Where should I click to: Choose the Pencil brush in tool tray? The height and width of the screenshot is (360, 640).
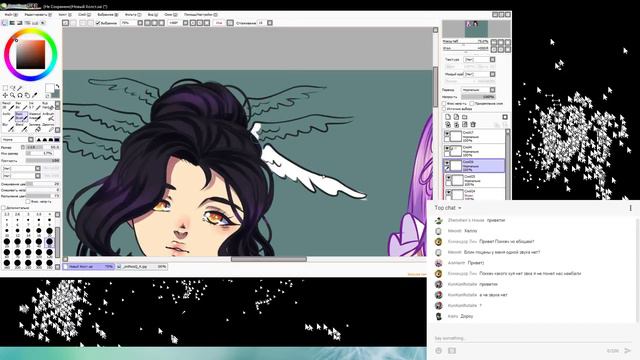click(x=8, y=106)
